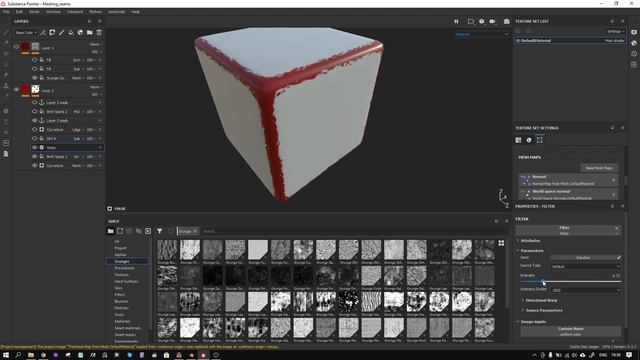This screenshot has width=640, height=360.
Task: Click Layer 1 red color swatch thumbnail
Action: coord(25,47)
